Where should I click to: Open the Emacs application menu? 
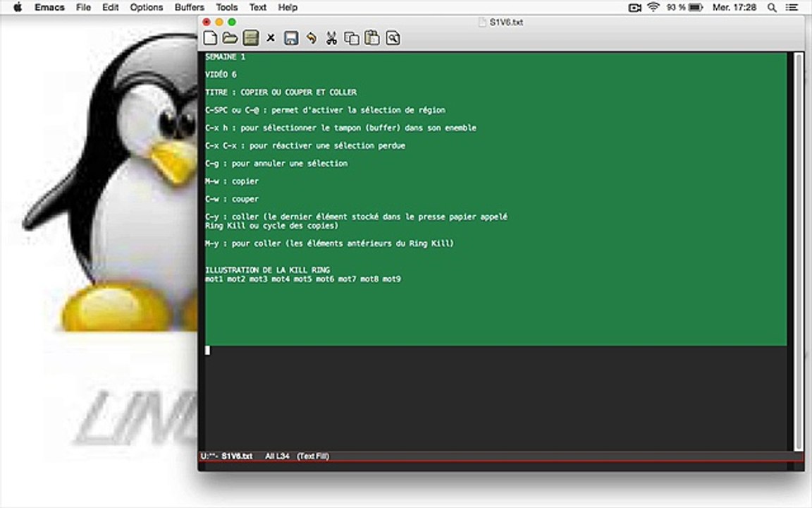coord(50,7)
